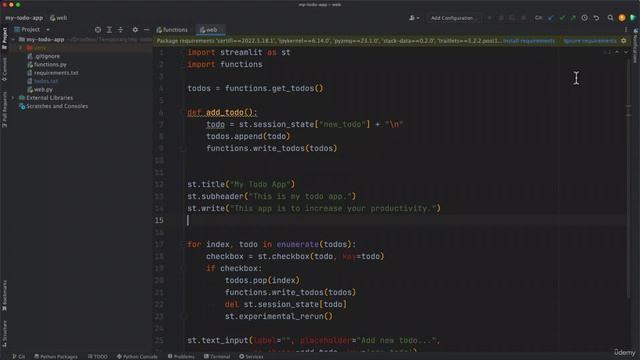Viewport: 640px width, 360px height.
Task: Open Add Configuration dropdown
Action: 453,18
